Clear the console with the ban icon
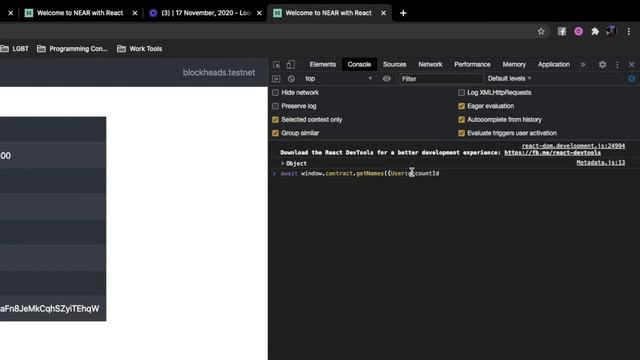This screenshot has width=640, height=360. coord(291,78)
